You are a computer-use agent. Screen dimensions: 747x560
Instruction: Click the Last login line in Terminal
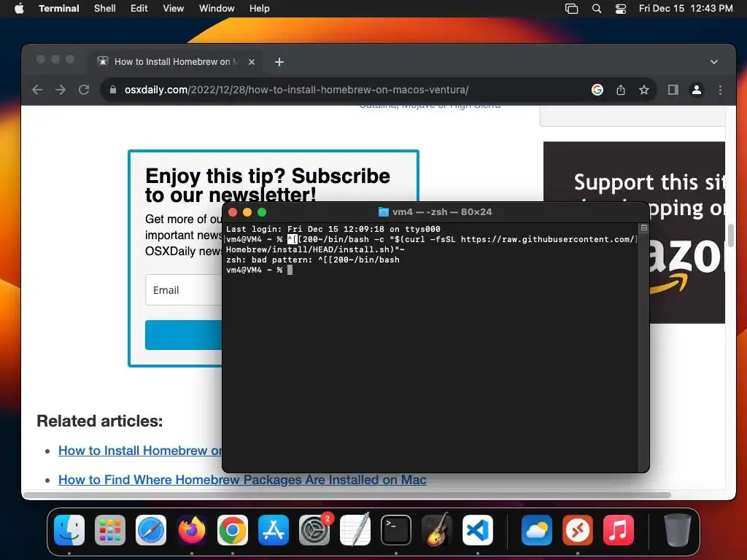coord(333,229)
